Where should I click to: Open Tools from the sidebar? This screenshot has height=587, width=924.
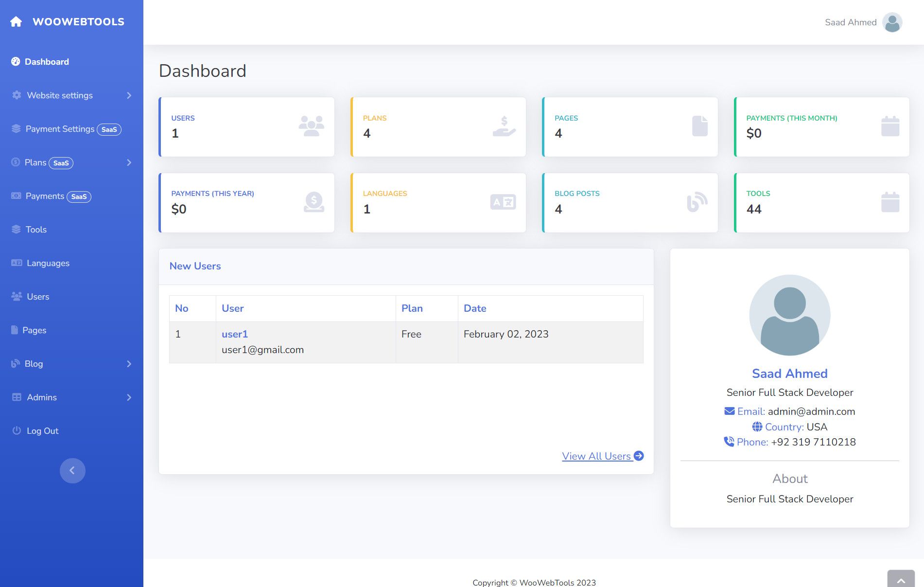(36, 230)
